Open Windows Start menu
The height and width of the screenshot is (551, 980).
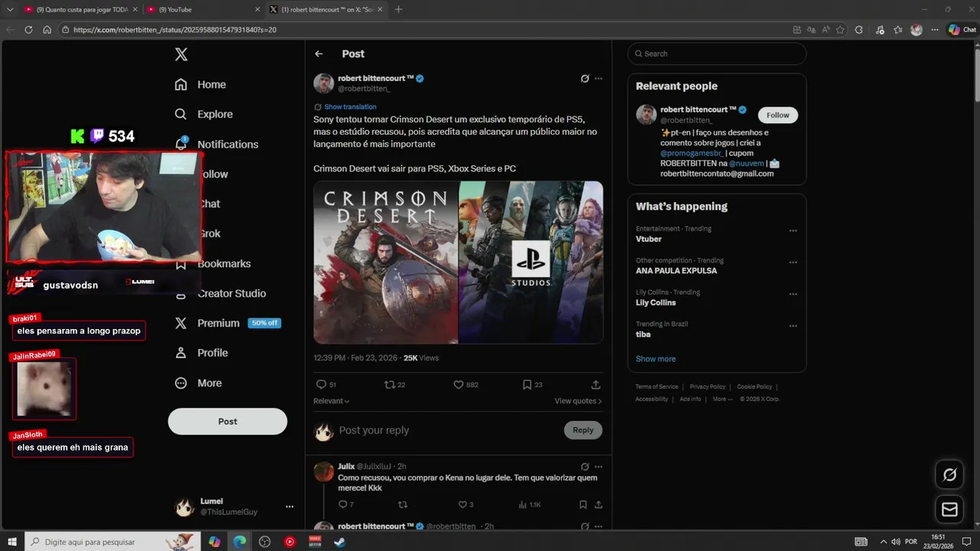(11, 542)
